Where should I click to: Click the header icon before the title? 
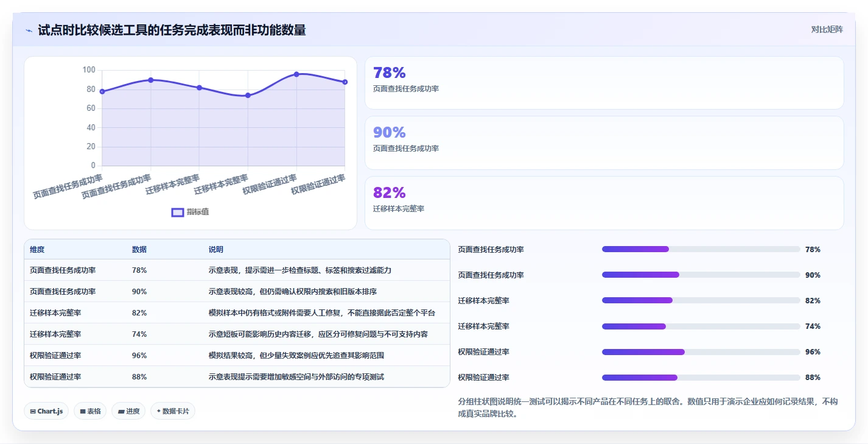[x=29, y=30]
